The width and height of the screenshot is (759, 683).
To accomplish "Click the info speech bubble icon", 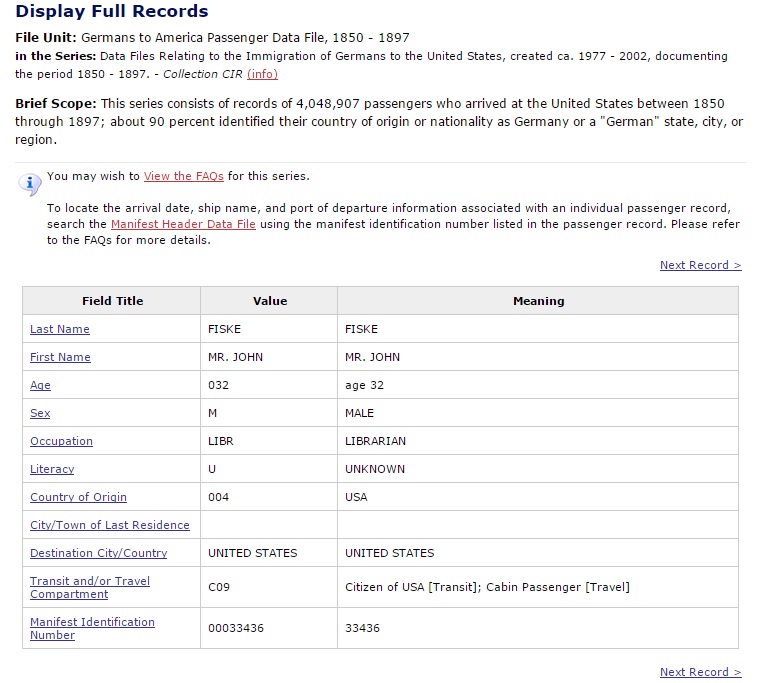I will point(30,182).
